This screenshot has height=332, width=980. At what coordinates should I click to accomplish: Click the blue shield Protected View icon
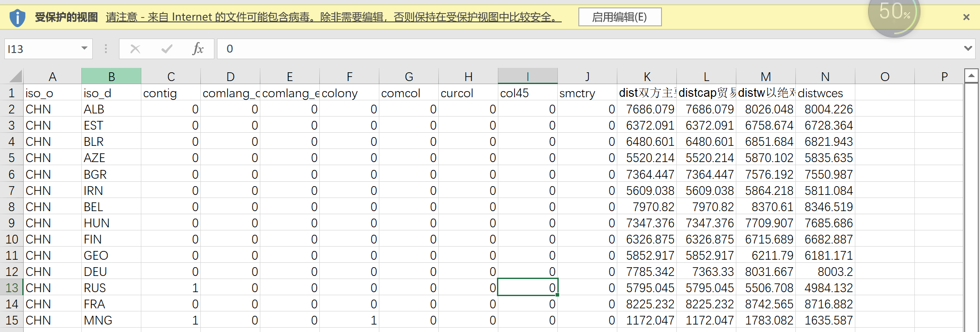point(17,18)
